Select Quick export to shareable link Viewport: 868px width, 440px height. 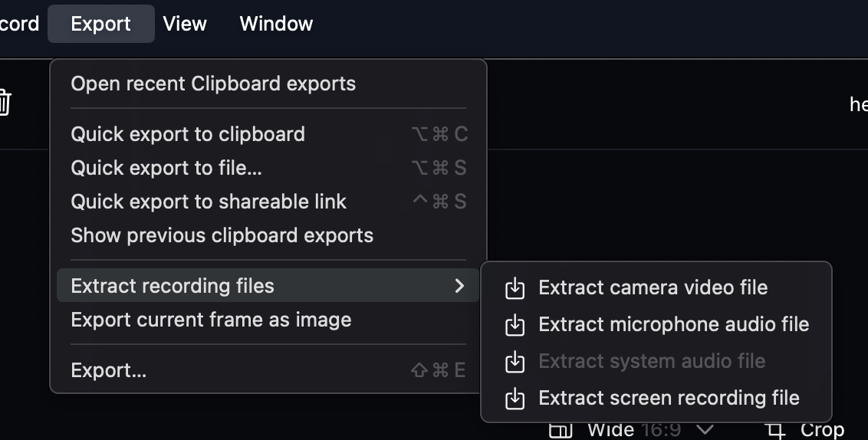coord(209,202)
